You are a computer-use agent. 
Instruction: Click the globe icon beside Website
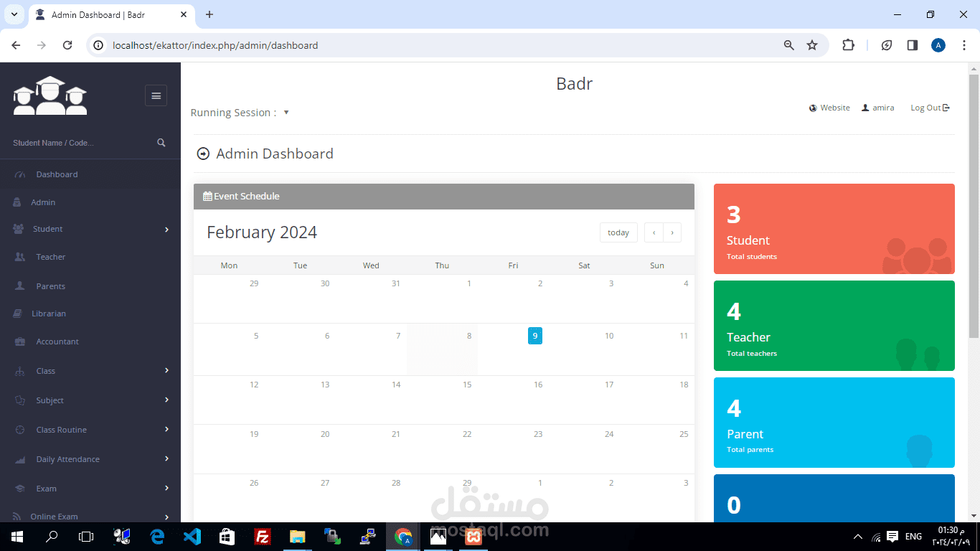813,108
